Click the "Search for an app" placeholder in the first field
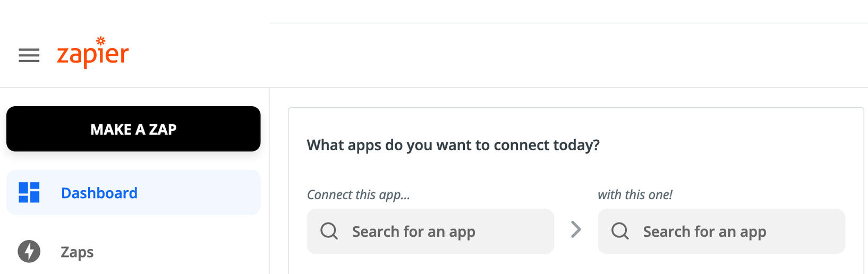 click(413, 232)
